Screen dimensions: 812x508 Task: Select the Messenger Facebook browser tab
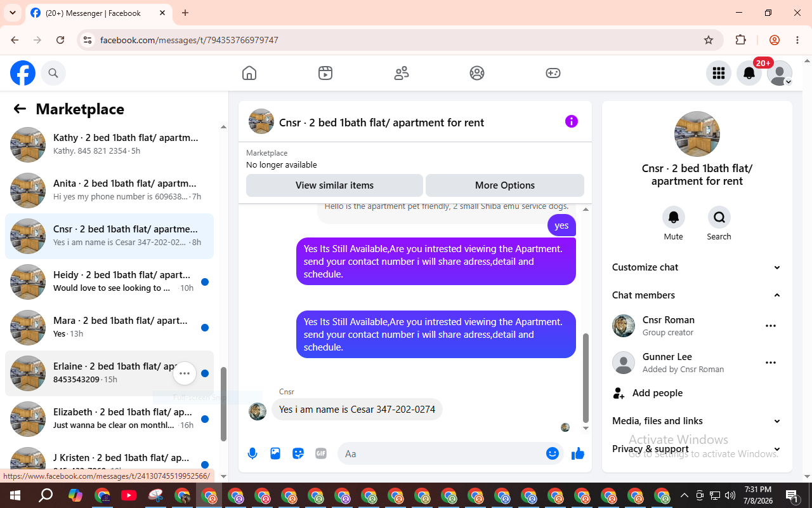(98, 13)
